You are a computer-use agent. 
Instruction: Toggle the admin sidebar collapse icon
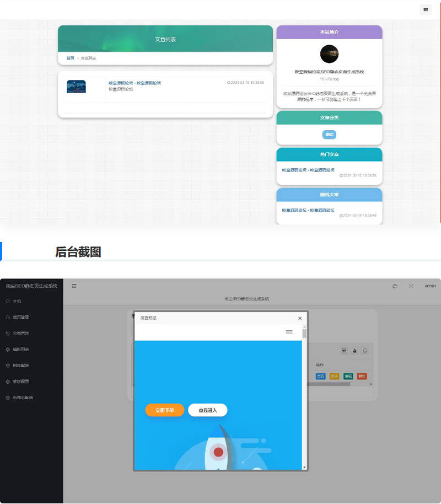point(74,286)
